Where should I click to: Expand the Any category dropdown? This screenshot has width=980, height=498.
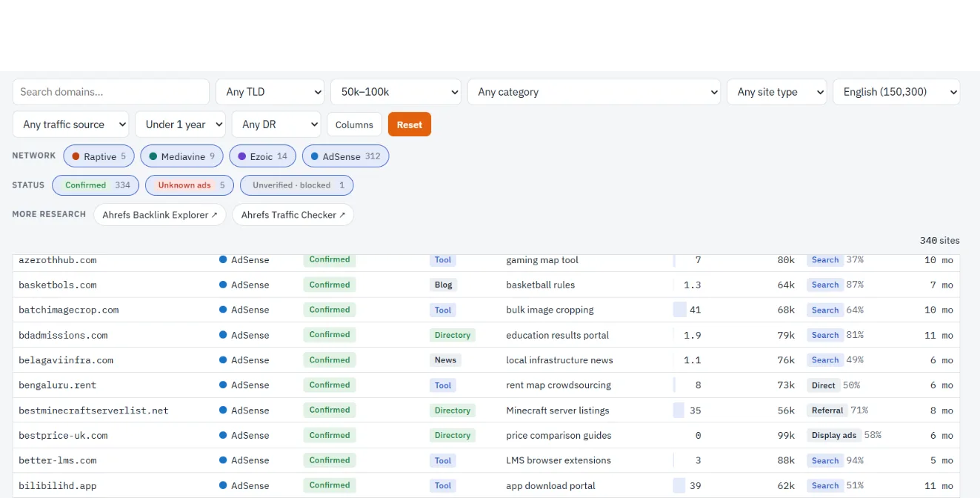(594, 92)
